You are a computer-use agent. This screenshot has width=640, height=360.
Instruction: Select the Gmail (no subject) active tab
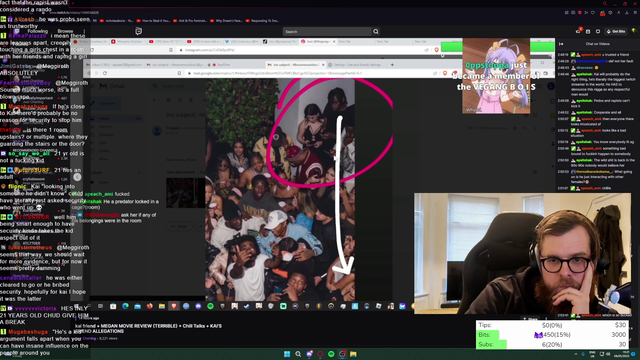(296, 64)
